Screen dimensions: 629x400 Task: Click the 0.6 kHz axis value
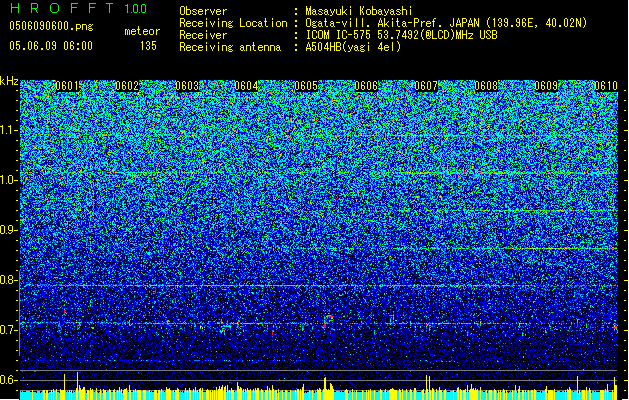pyautogui.click(x=8, y=380)
